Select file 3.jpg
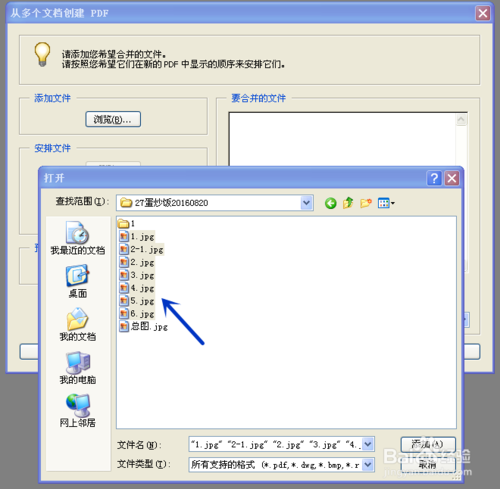The height and width of the screenshot is (489, 500). [x=137, y=275]
